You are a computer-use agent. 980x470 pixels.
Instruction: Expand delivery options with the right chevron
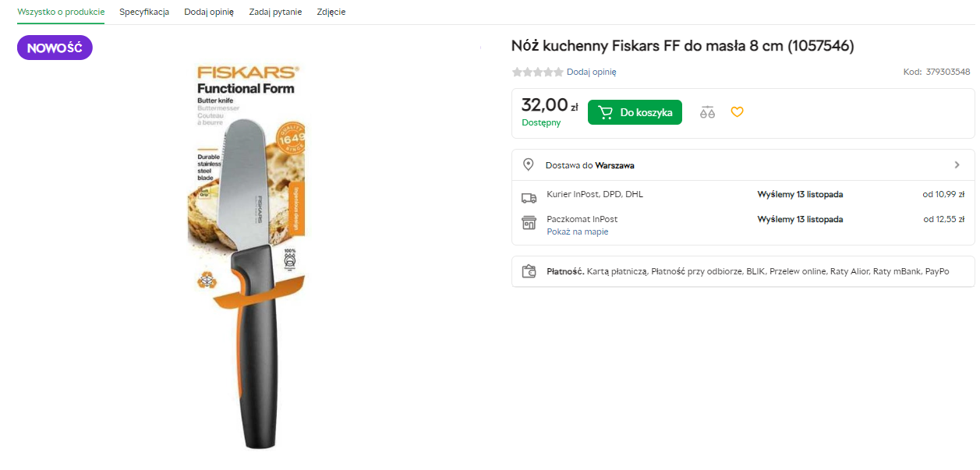(957, 165)
